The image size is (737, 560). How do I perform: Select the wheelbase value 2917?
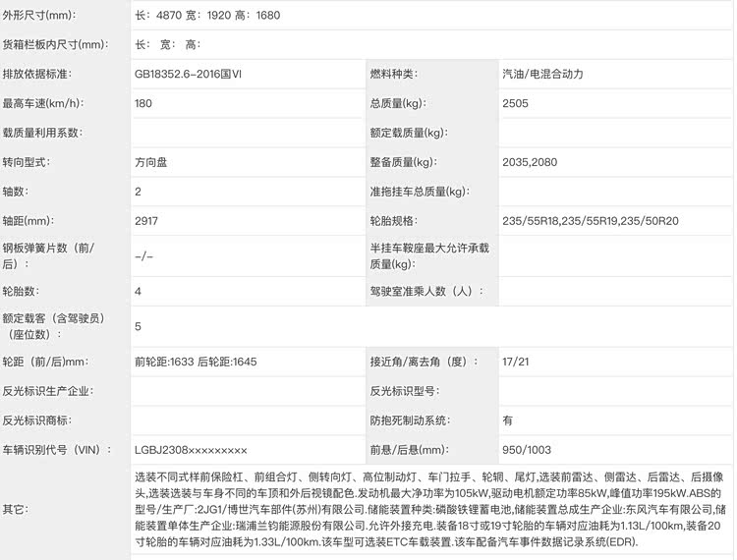point(145,221)
